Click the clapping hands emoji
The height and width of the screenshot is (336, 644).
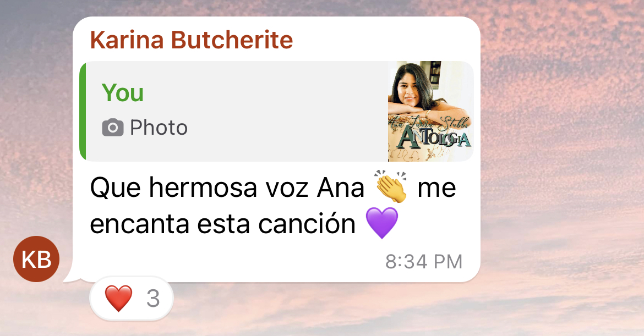(391, 186)
